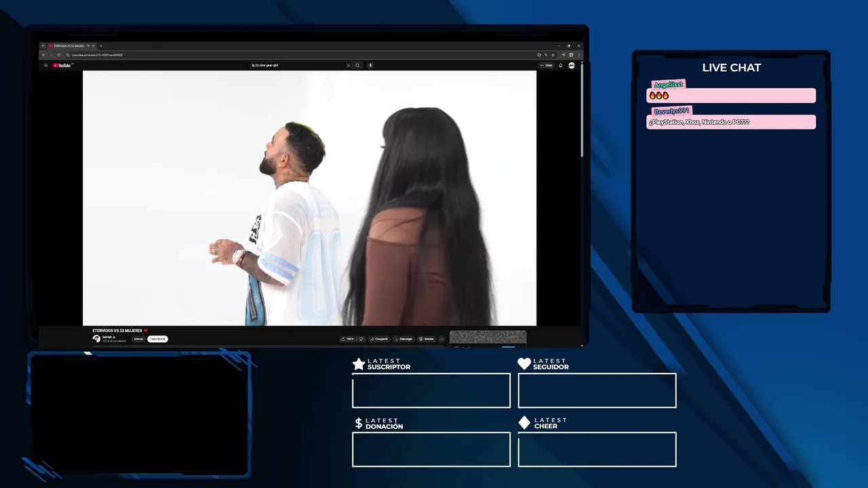Reload the page with the refresh icon
This screenshot has width=868, height=488.
point(59,55)
